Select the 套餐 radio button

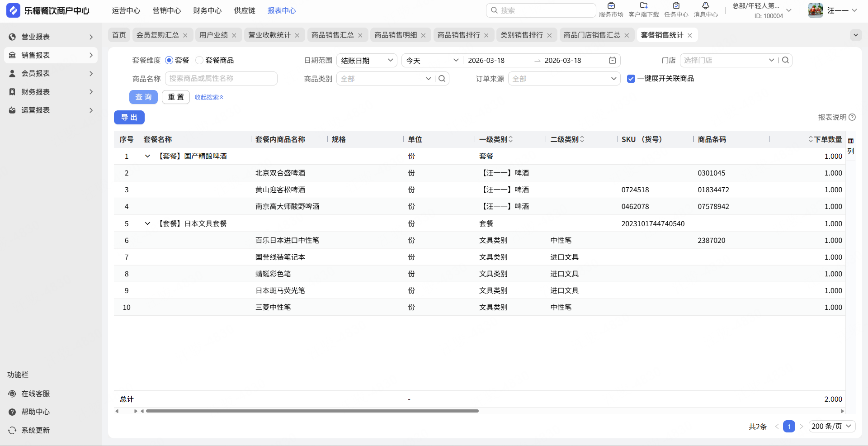pyautogui.click(x=169, y=60)
